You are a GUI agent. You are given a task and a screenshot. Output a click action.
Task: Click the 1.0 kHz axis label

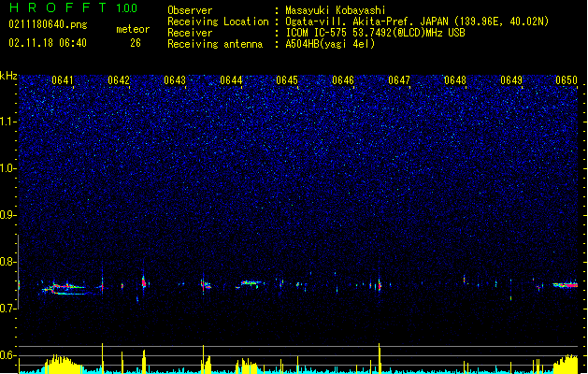pyautogui.click(x=8, y=168)
